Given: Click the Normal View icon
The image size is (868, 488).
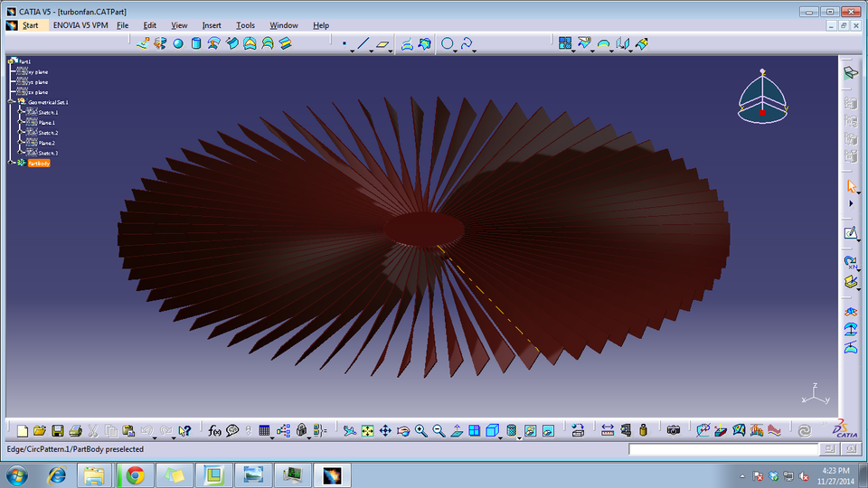Looking at the screenshot, I should pos(457,430).
